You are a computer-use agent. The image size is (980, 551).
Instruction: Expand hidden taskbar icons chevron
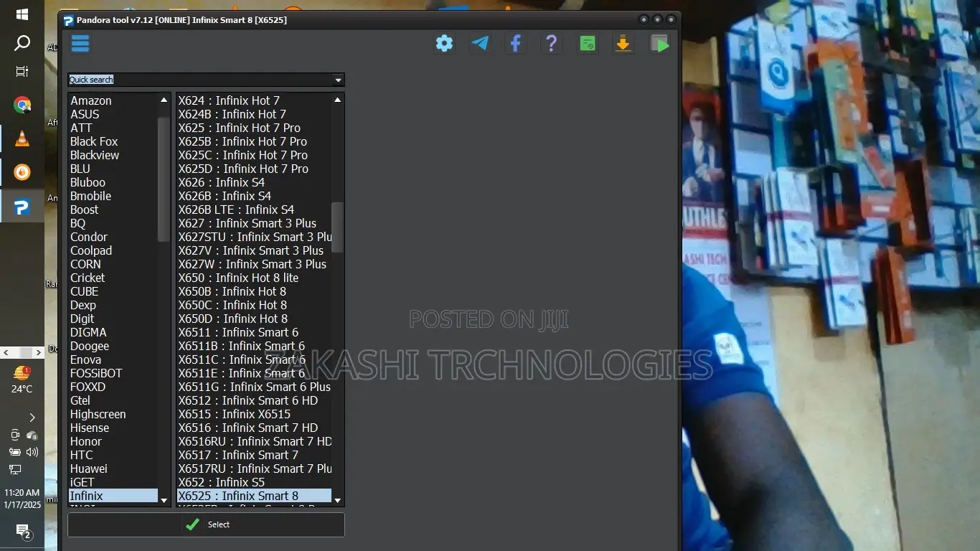[32, 417]
